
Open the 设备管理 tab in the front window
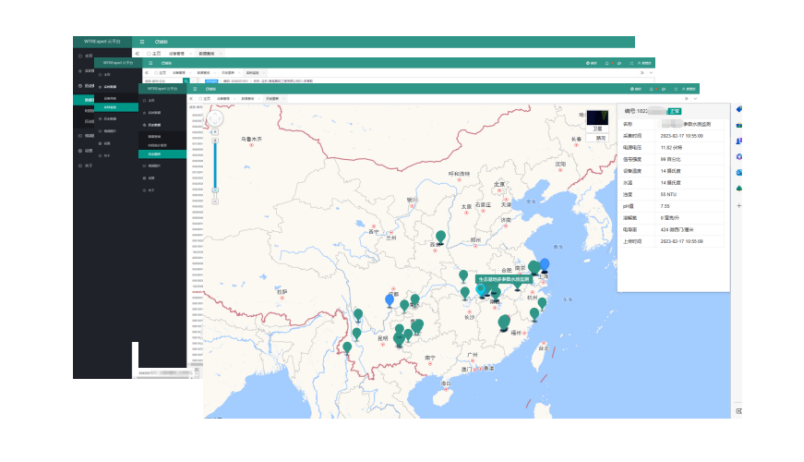tap(223, 98)
